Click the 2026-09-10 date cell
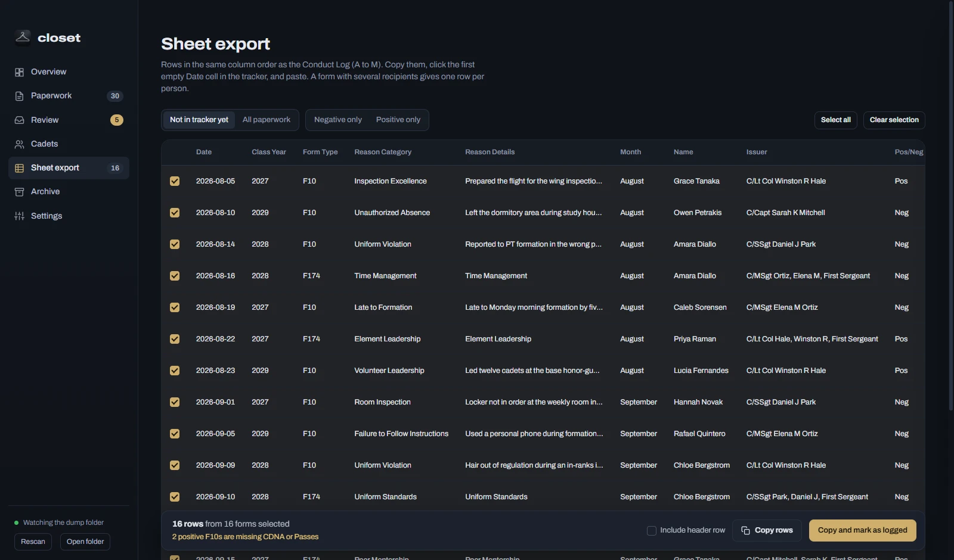The height and width of the screenshot is (560, 954). tap(215, 497)
